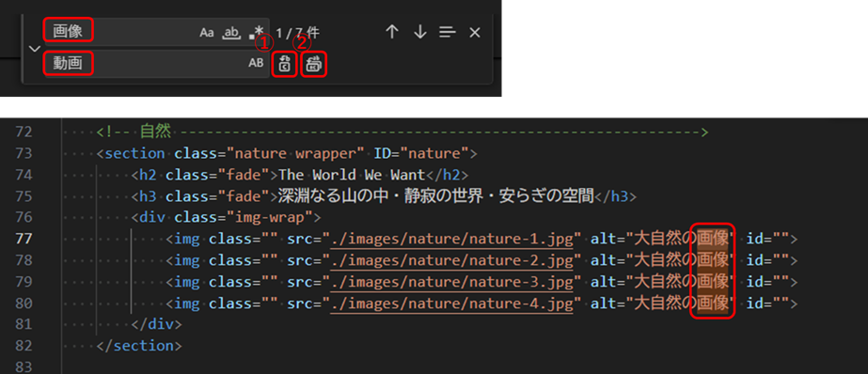Click the Replace single match icon

(x=285, y=64)
